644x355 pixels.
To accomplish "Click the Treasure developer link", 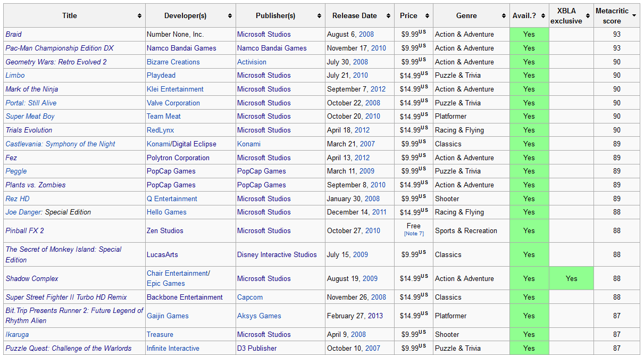I will pyautogui.click(x=160, y=335).
